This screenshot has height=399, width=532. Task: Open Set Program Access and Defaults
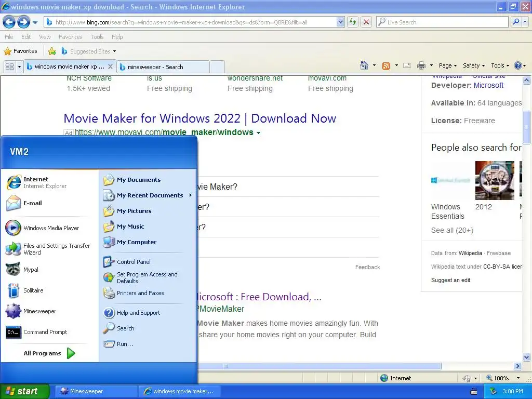coord(148,277)
